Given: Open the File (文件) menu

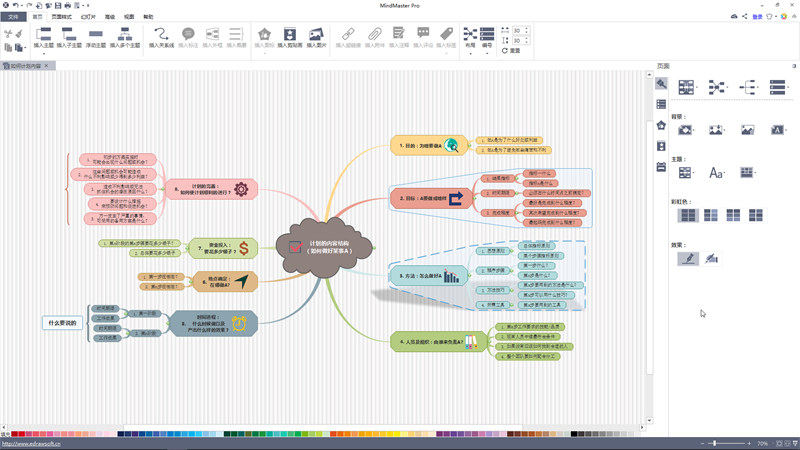Looking at the screenshot, I should [x=13, y=17].
